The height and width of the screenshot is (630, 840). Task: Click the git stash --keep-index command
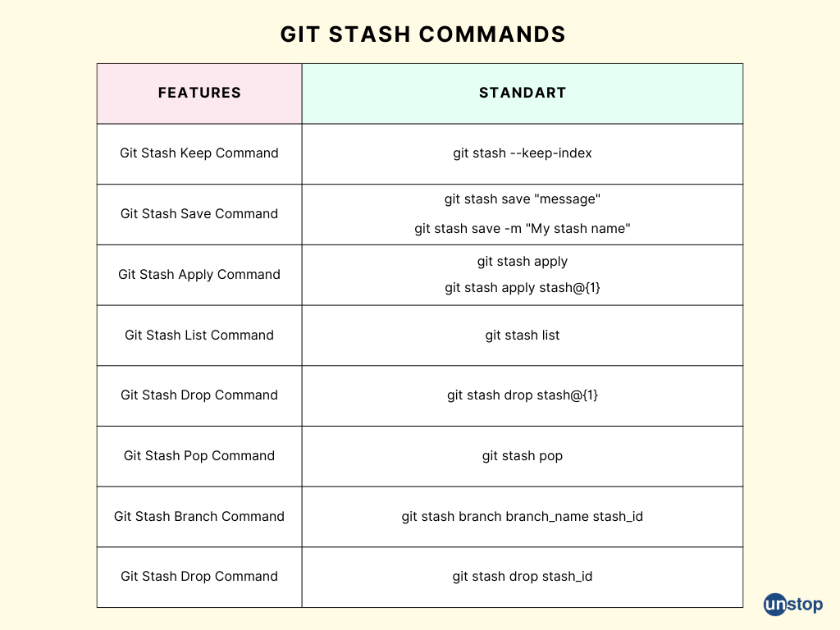[523, 153]
